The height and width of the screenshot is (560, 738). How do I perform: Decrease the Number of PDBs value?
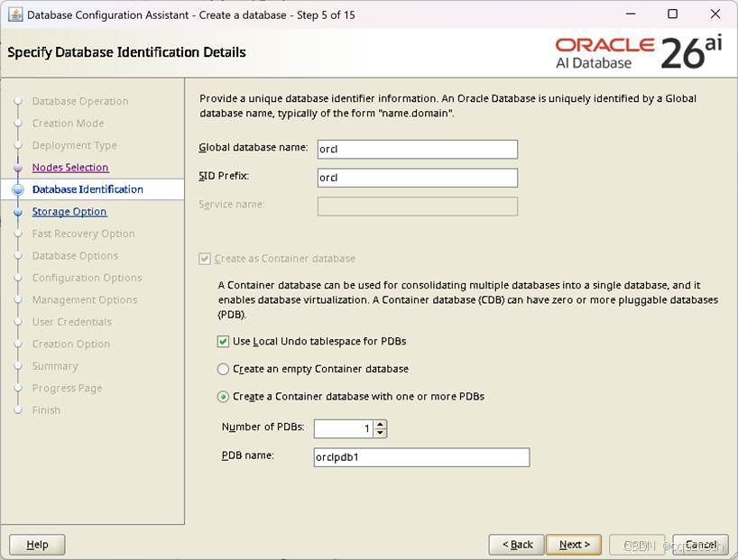click(x=381, y=433)
